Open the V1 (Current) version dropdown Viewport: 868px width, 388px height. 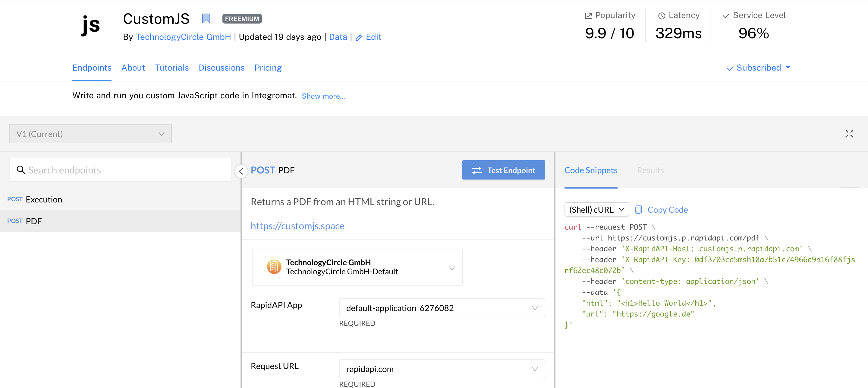(x=90, y=134)
